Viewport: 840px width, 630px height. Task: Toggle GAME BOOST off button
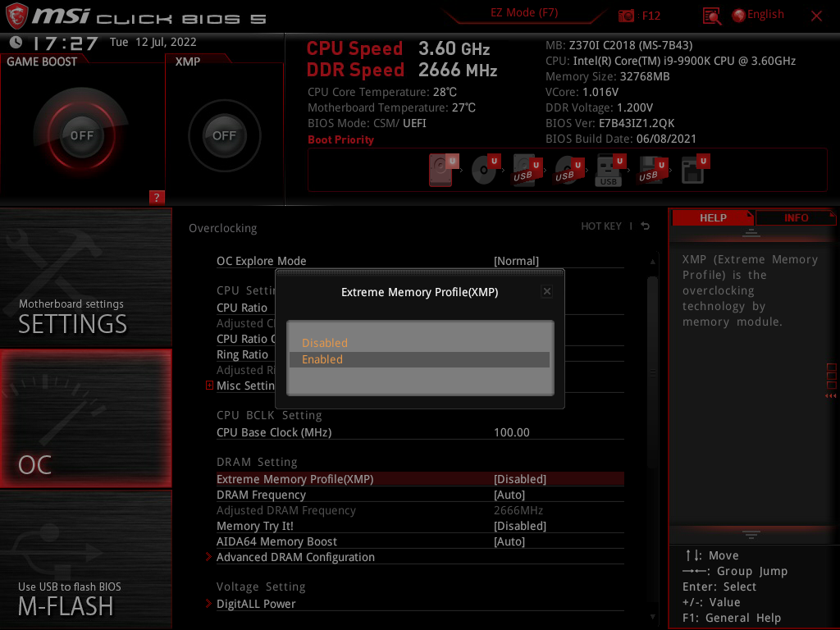point(80,136)
